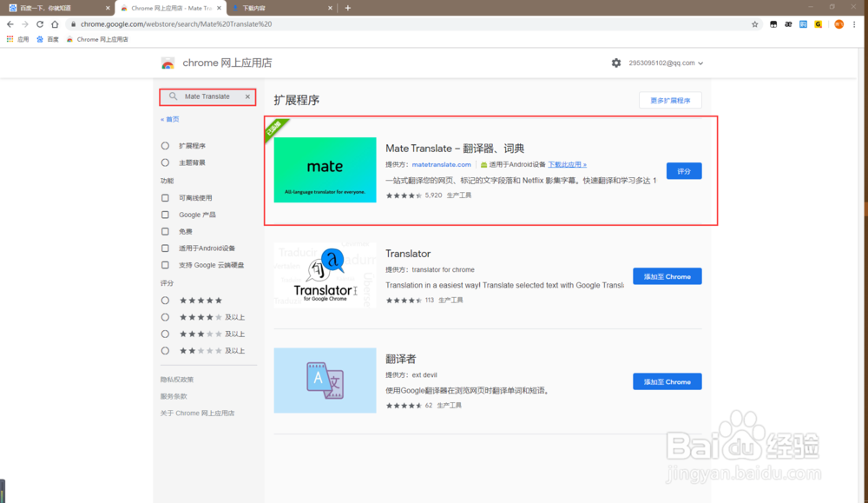Open the matetranslate.com link
868x503 pixels.
tap(441, 164)
